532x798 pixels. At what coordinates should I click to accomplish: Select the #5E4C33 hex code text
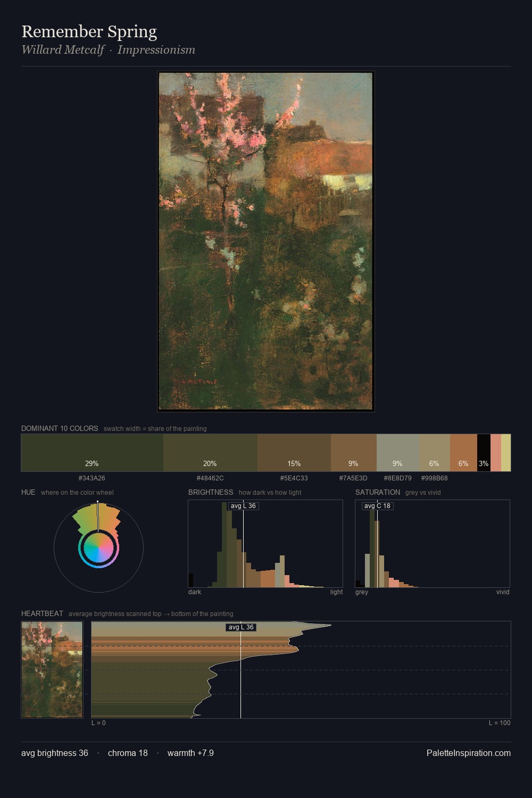[x=294, y=478]
